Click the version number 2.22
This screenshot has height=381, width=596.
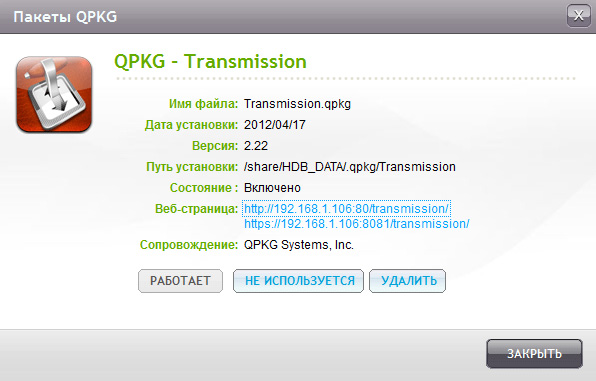[256, 146]
